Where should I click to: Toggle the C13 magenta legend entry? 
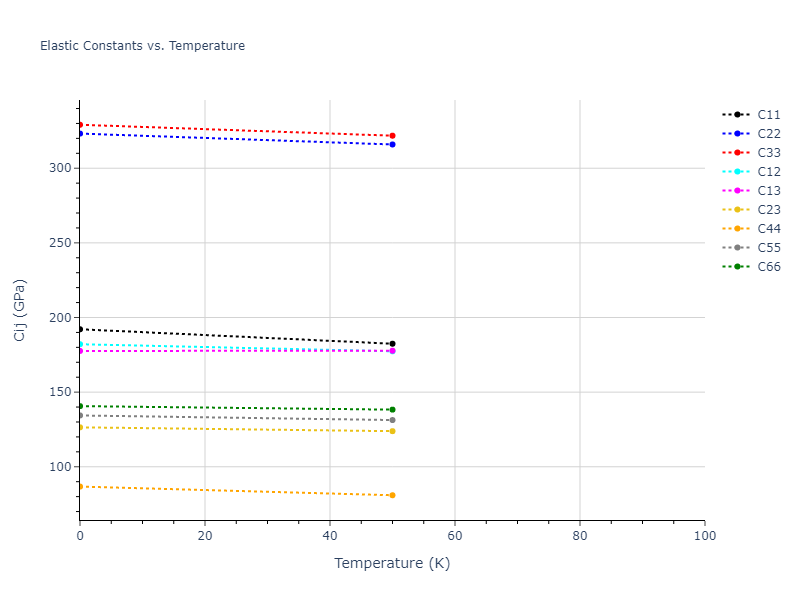[x=768, y=191]
